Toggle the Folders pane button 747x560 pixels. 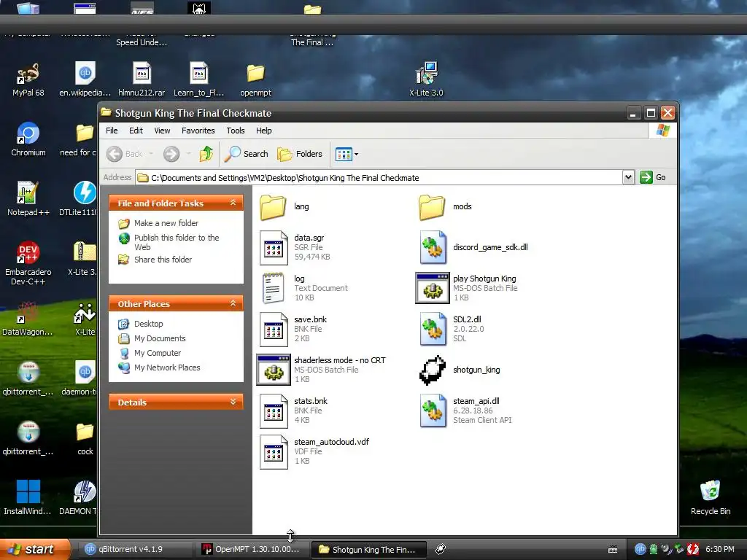point(300,154)
